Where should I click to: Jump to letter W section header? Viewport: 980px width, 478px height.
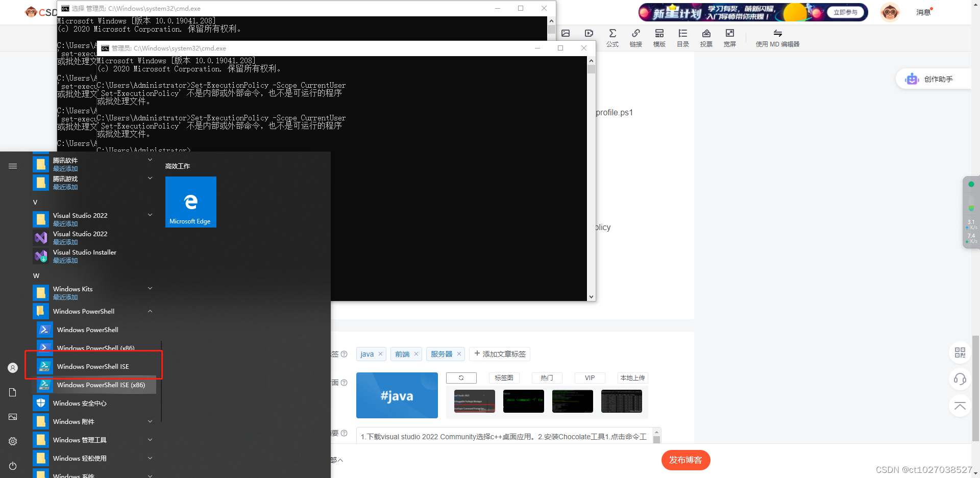[x=36, y=275]
